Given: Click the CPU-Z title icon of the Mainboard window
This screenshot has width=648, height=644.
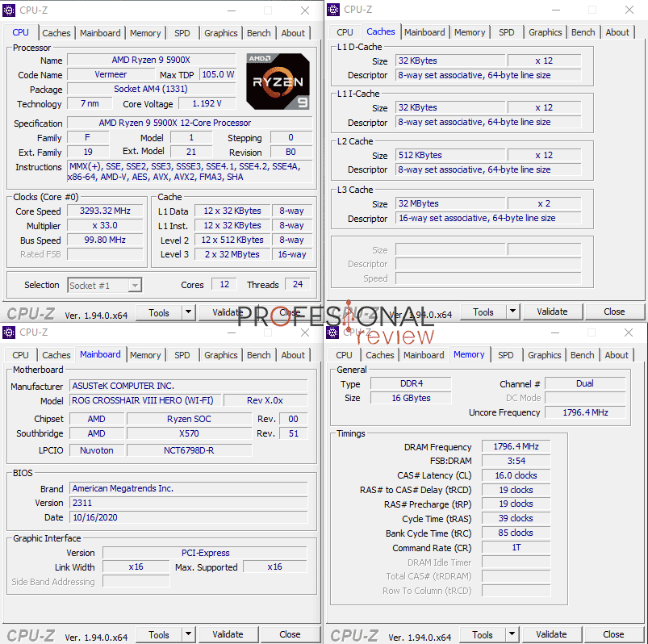Looking at the screenshot, I should pyautogui.click(x=9, y=332).
